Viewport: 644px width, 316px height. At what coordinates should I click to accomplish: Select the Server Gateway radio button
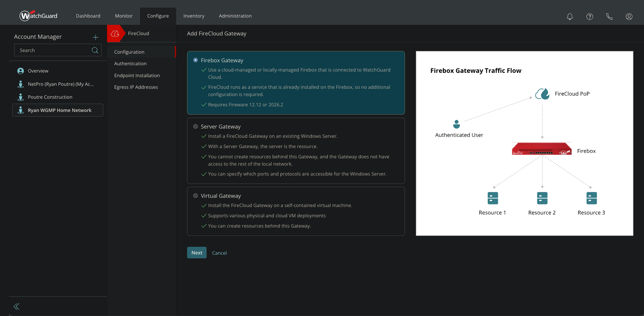click(195, 127)
